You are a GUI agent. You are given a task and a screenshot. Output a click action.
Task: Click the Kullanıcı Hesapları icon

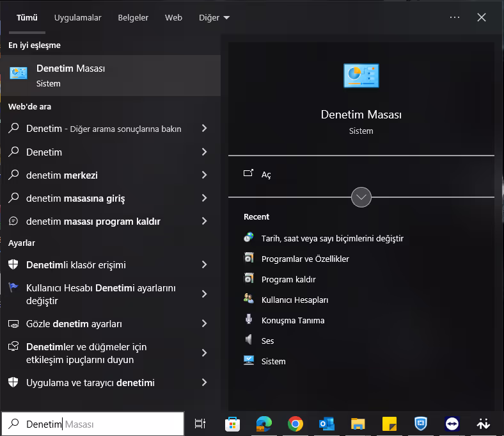click(248, 299)
